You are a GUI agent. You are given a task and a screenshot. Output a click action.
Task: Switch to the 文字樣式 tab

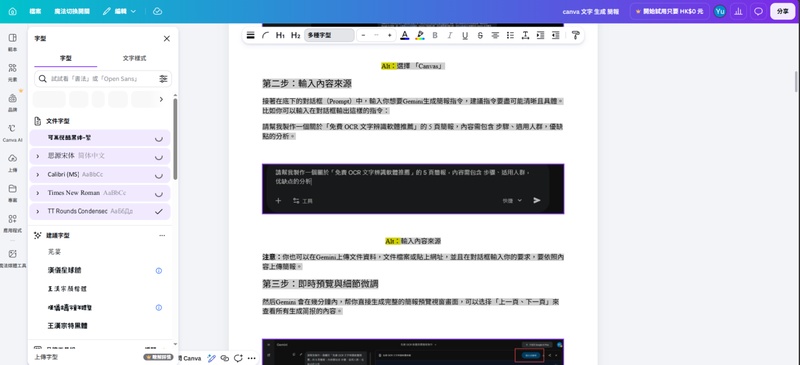pyautogui.click(x=135, y=58)
